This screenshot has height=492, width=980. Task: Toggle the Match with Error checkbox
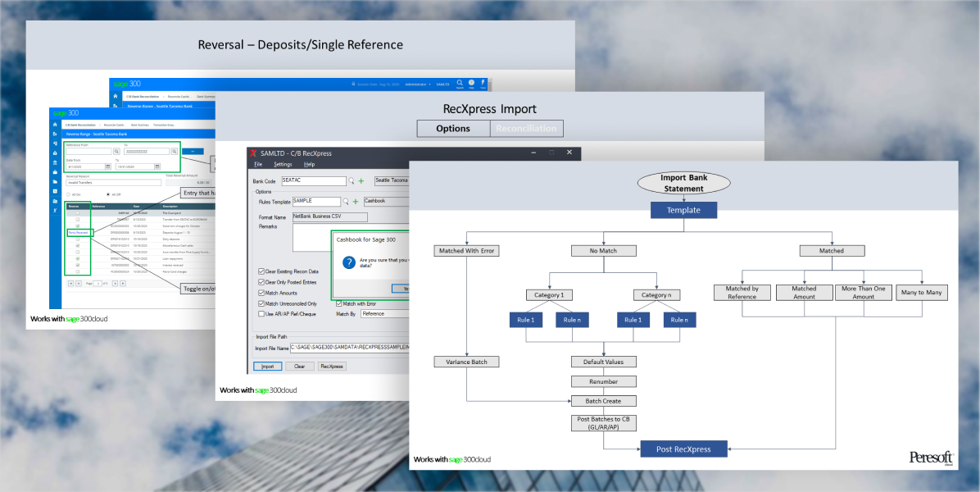pos(338,304)
